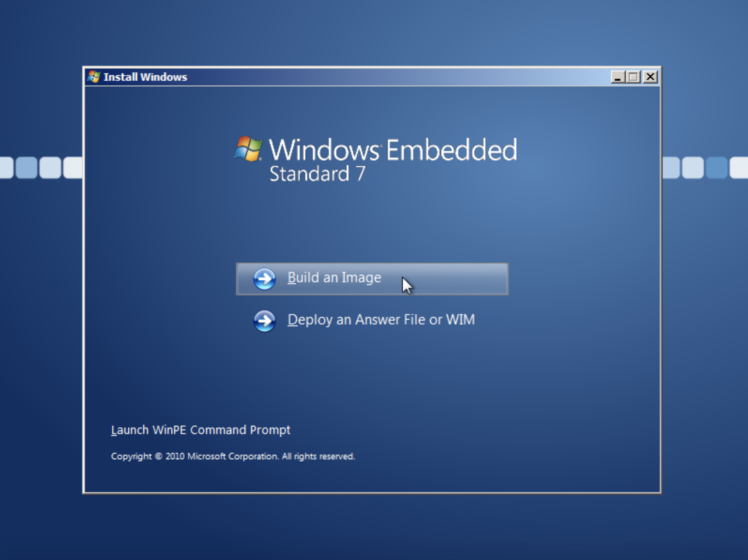
Task: Click the Microsoft copyright notice text
Action: [x=233, y=456]
